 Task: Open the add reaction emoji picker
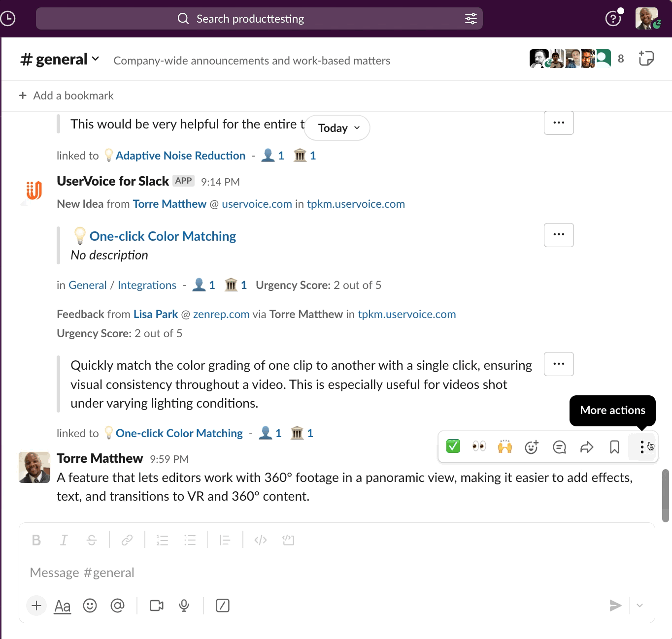tap(532, 447)
